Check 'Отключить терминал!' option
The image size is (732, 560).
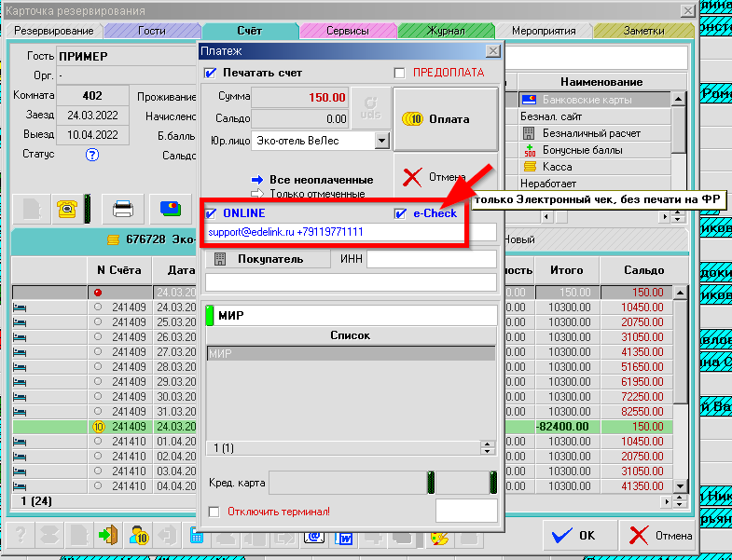pos(214,512)
